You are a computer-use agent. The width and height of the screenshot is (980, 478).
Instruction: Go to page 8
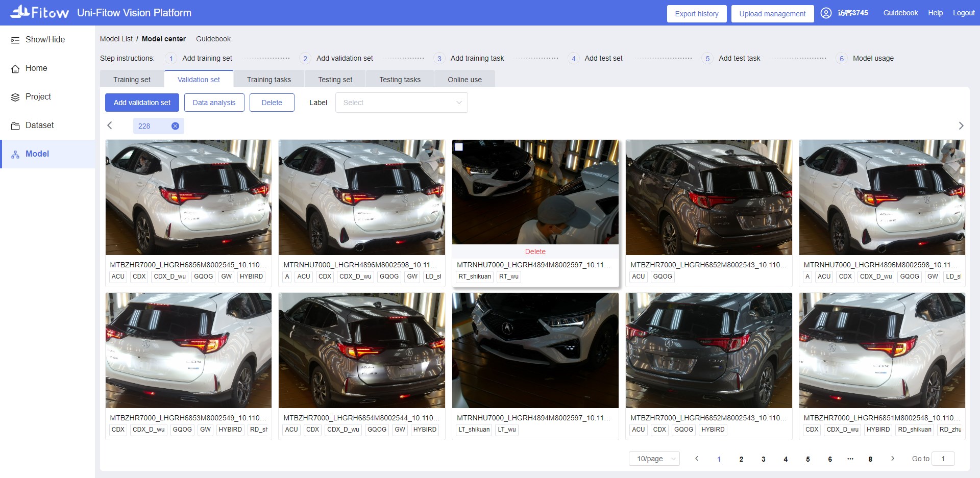coord(870,459)
